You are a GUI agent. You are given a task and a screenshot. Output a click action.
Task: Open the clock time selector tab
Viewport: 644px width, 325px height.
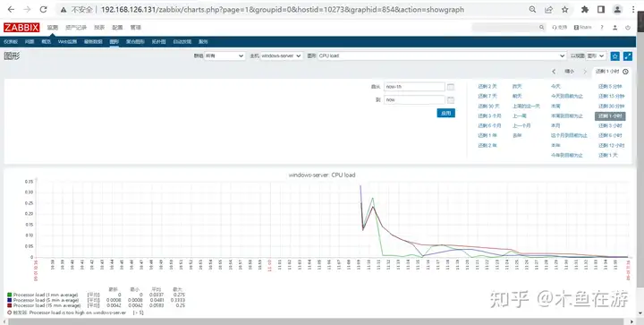click(x=612, y=72)
